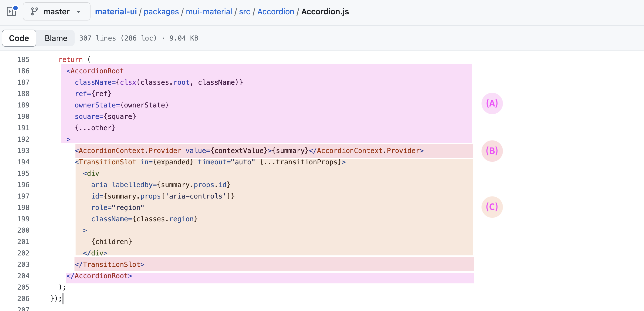Open the material-ui repository breadcrumb
The image size is (644, 311).
click(116, 12)
